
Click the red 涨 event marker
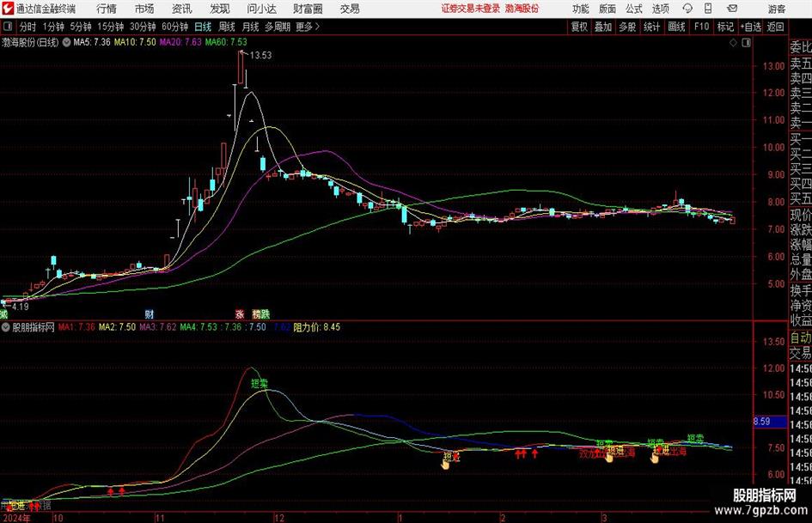point(240,313)
